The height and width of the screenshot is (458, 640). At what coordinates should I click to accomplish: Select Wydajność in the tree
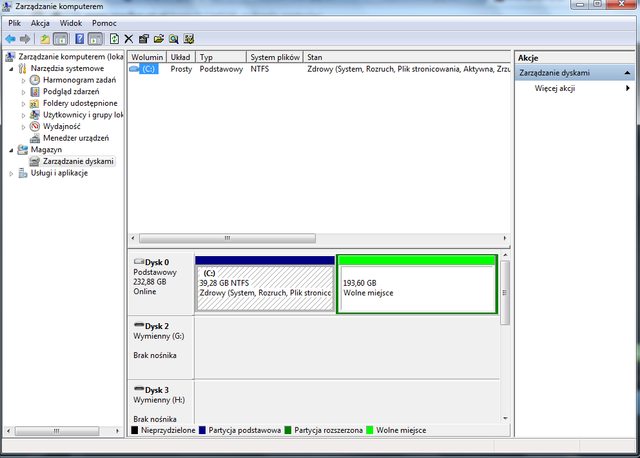pyautogui.click(x=62, y=127)
